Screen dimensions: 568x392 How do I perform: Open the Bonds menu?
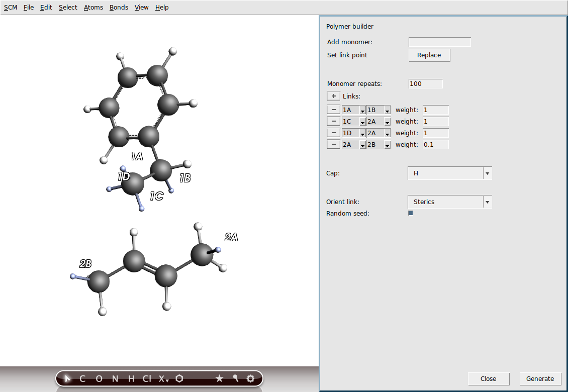119,7
